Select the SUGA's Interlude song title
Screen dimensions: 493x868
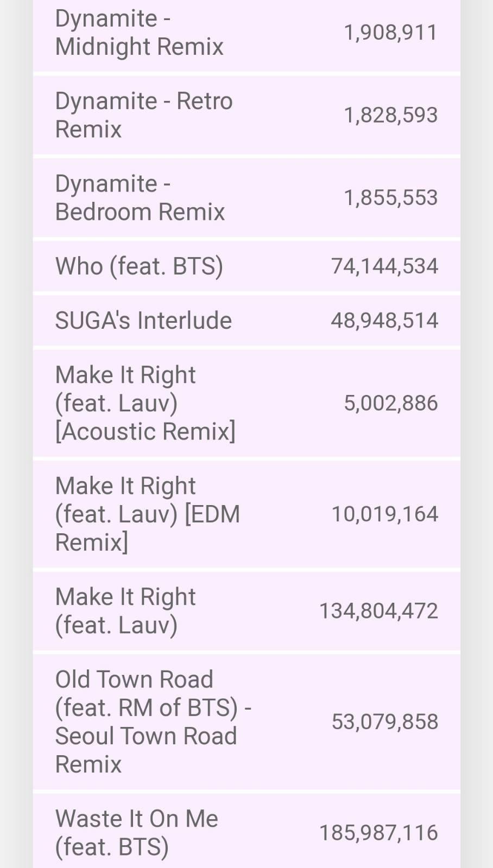(x=143, y=321)
